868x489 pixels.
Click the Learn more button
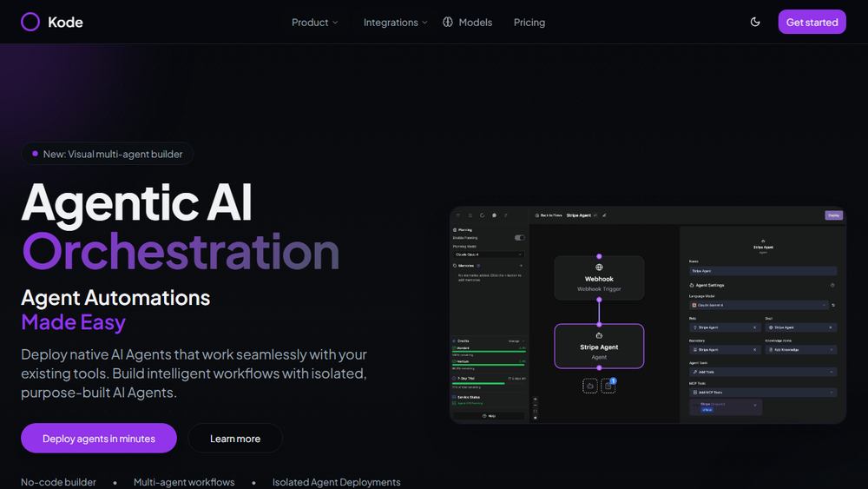[235, 438]
